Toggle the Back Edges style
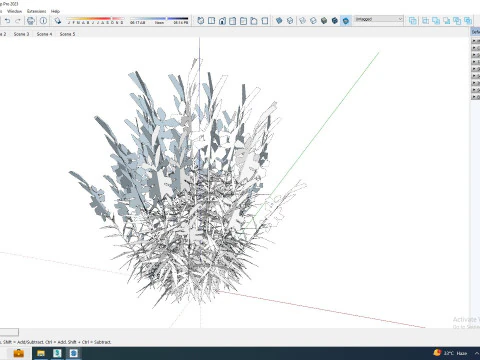The width and height of the screenshot is (480, 360). click(290, 21)
